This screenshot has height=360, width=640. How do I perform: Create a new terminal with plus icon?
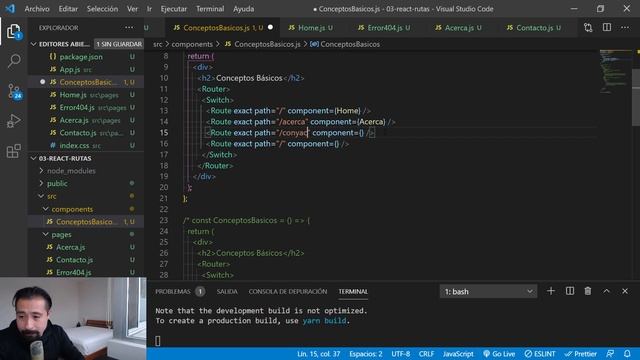(551, 291)
